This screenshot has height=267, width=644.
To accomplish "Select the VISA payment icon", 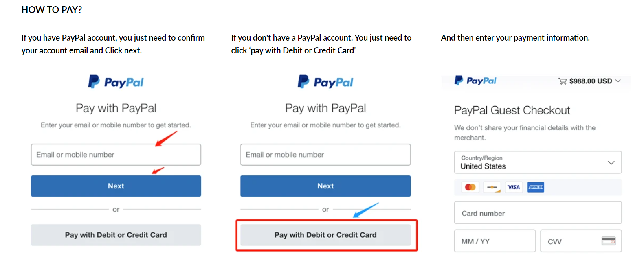I will click(514, 187).
